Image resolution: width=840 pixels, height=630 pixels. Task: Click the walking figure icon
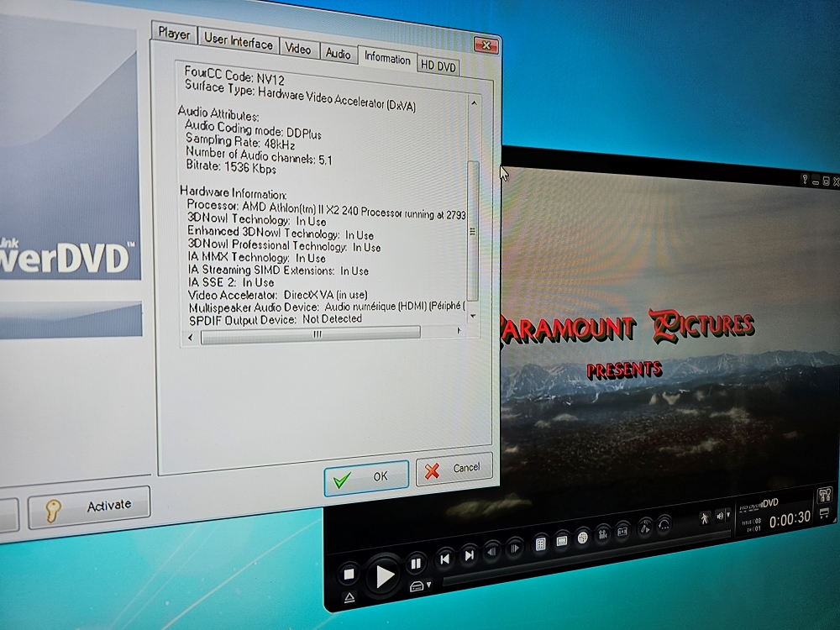(705, 518)
